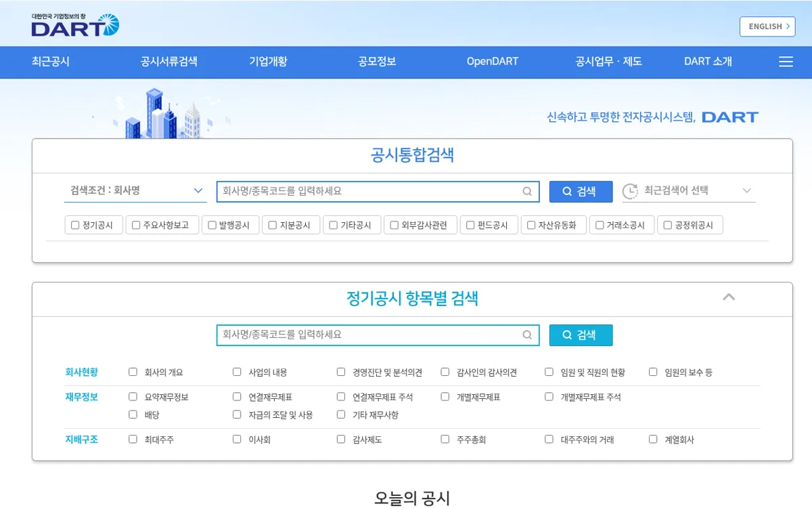The width and height of the screenshot is (812, 508).
Task: Collapse the 정기공시 항목별 검색 panel
Action: coord(729,297)
